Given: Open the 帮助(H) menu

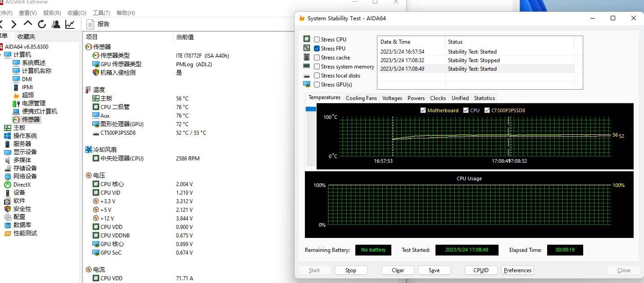Looking at the screenshot, I should click(x=126, y=13).
